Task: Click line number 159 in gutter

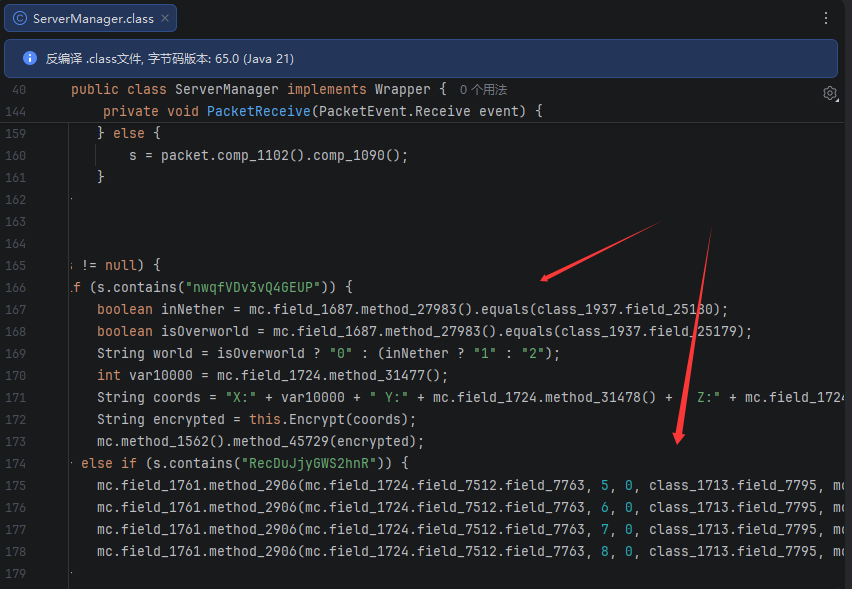Action: (x=15, y=134)
